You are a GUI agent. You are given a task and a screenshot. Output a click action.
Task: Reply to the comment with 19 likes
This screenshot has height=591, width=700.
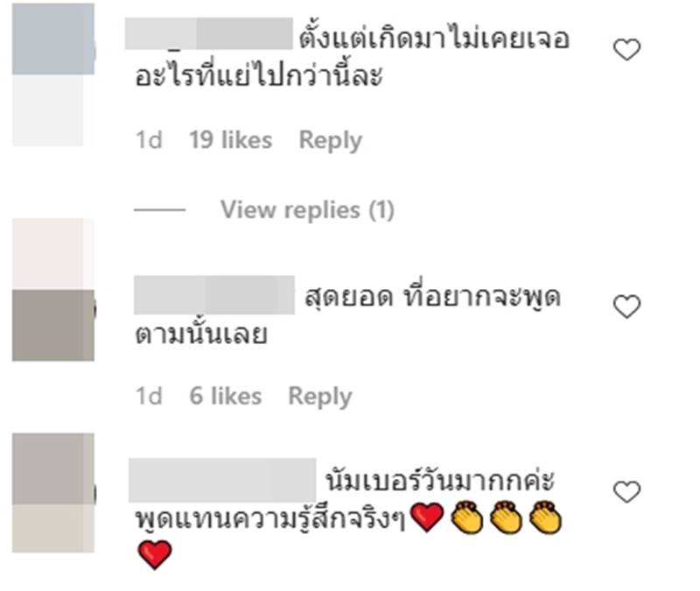coord(331,140)
